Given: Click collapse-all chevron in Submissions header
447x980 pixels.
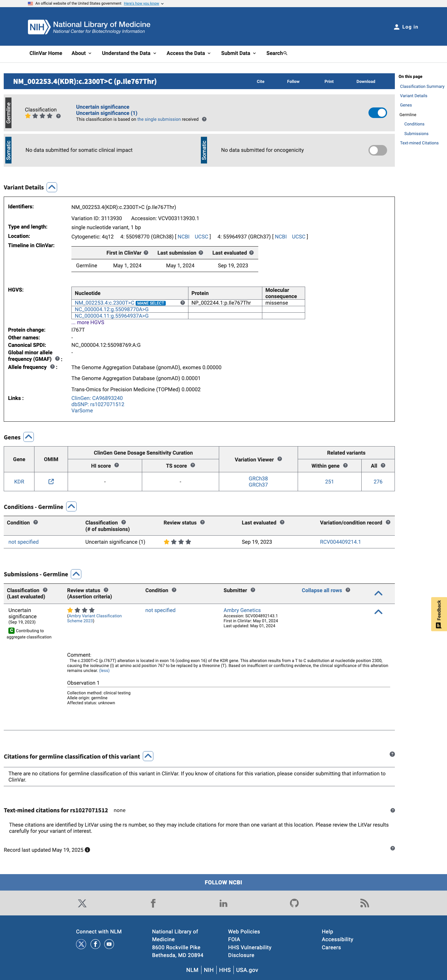Looking at the screenshot, I should tap(378, 593).
